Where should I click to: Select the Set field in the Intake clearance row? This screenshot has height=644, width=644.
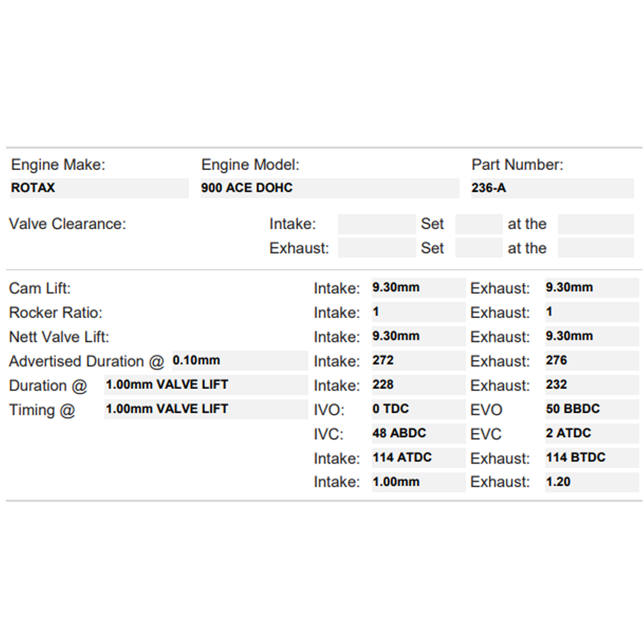478,224
